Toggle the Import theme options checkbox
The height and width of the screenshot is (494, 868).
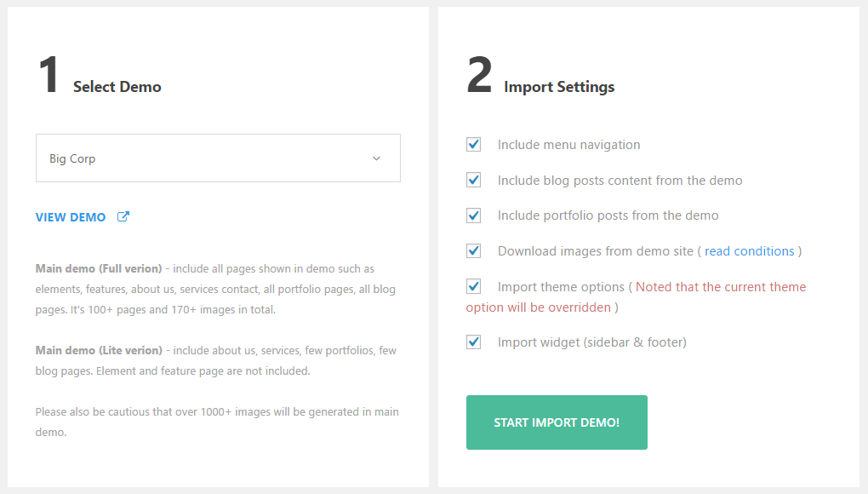click(x=474, y=287)
